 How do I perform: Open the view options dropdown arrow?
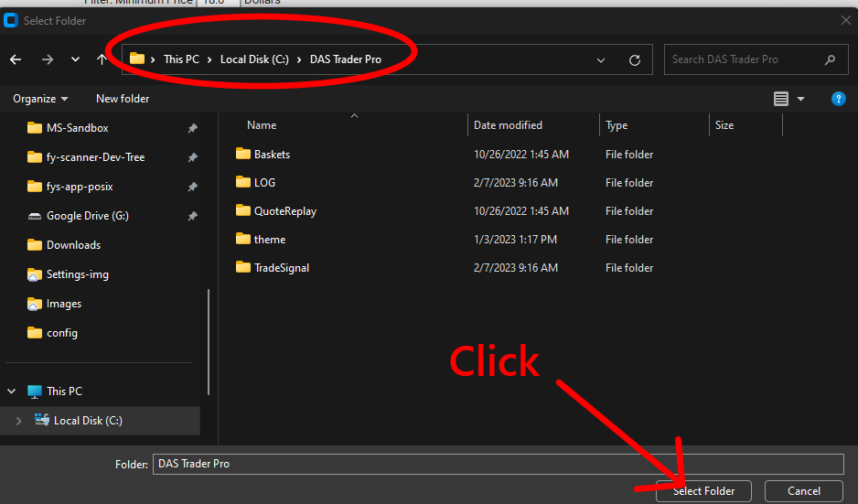pos(800,99)
